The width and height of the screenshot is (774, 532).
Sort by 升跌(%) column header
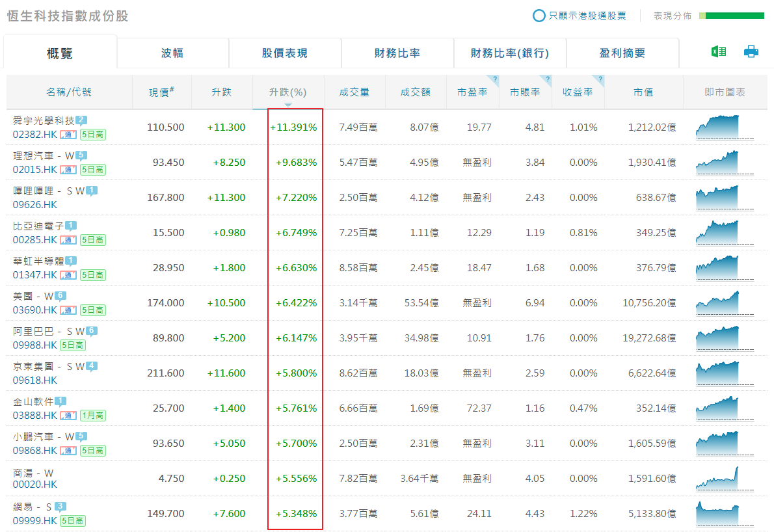click(x=288, y=92)
